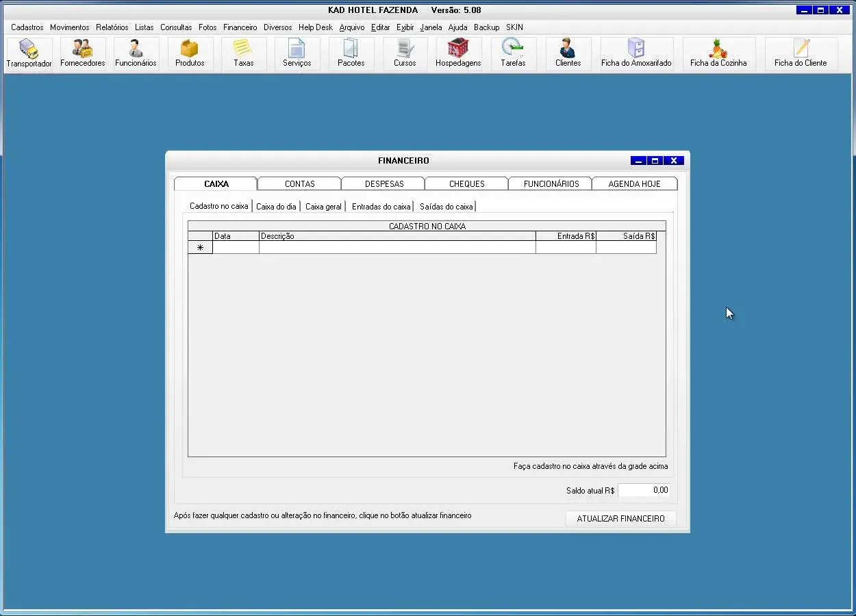This screenshot has height=616, width=856.
Task: Click the Descrição cell in new row
Action: point(396,248)
